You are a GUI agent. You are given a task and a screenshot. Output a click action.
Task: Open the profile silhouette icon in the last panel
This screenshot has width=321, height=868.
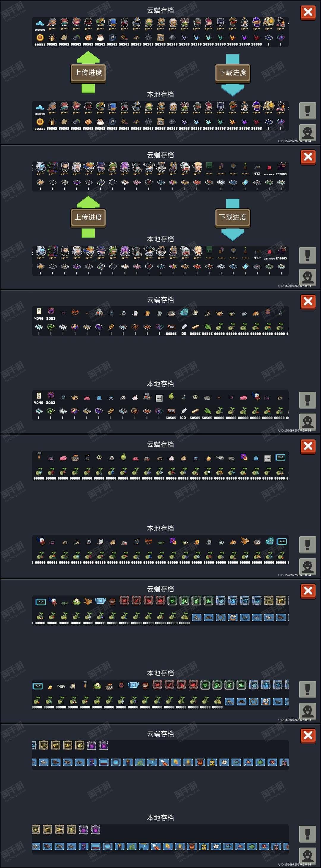307,855
